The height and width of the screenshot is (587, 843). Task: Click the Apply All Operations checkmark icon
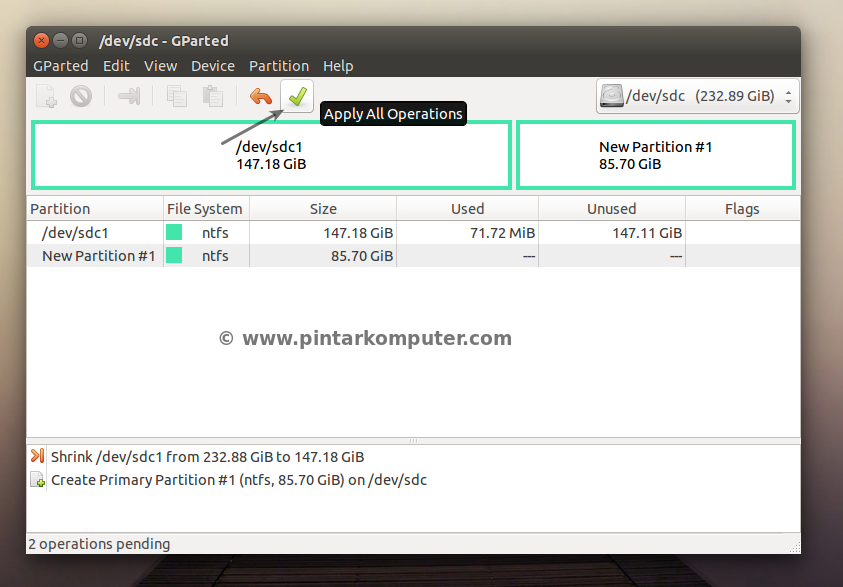pyautogui.click(x=297, y=96)
